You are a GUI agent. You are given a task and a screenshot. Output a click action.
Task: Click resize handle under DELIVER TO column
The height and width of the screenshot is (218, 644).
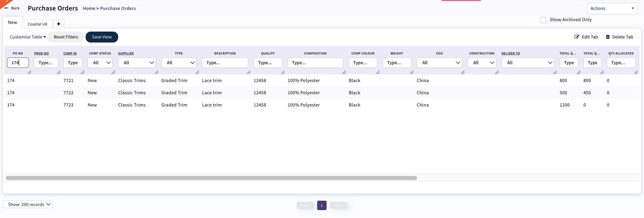pos(555,73)
